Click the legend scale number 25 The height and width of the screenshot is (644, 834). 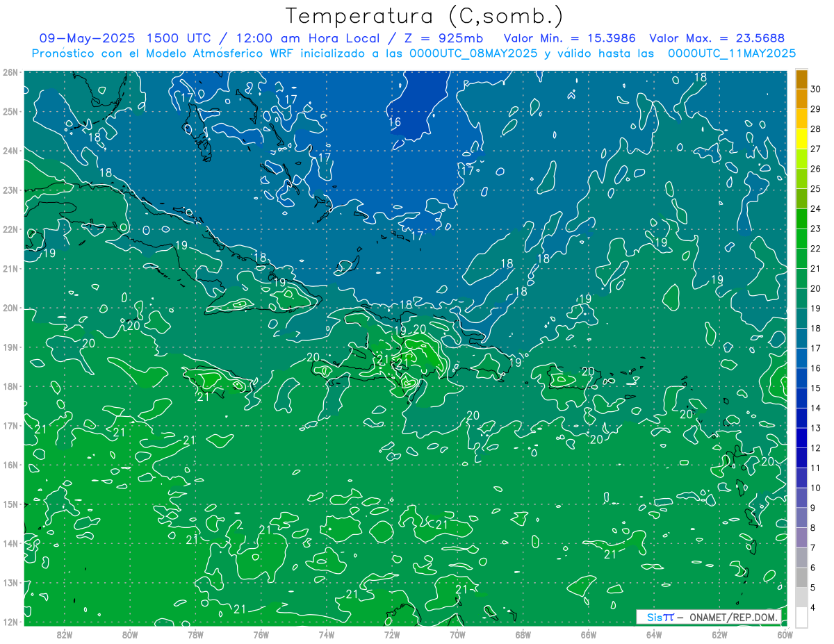[815, 189]
